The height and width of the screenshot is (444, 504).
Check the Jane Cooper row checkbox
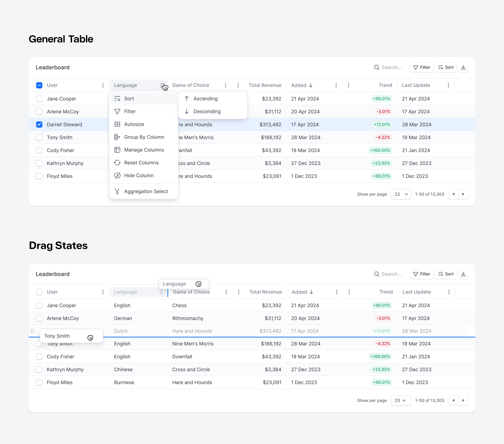tap(39, 99)
